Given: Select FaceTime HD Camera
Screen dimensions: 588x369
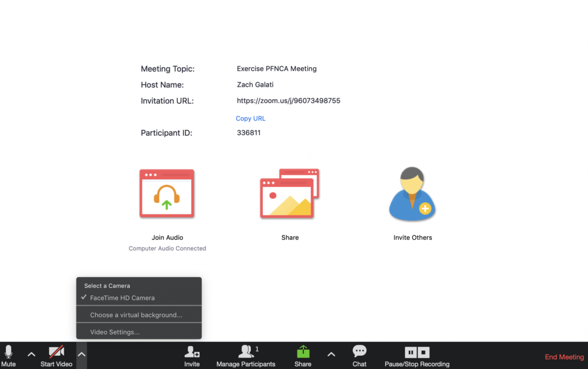Looking at the screenshot, I should click(139, 298).
